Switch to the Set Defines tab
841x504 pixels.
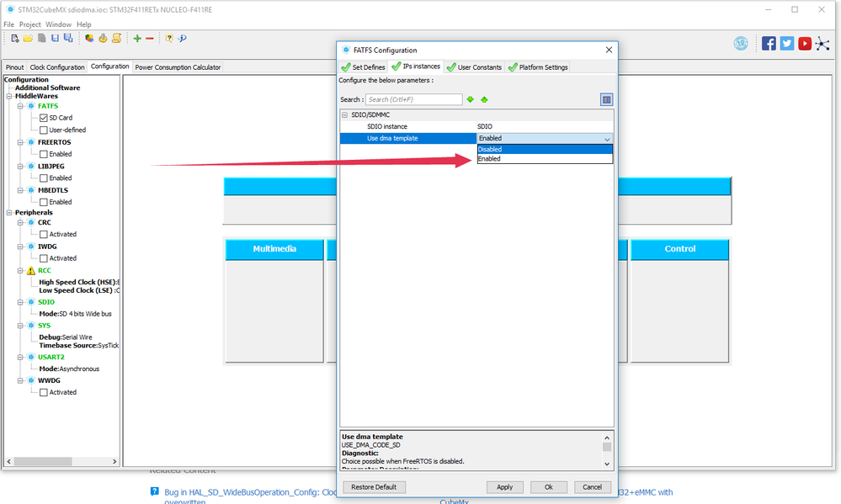click(x=364, y=67)
